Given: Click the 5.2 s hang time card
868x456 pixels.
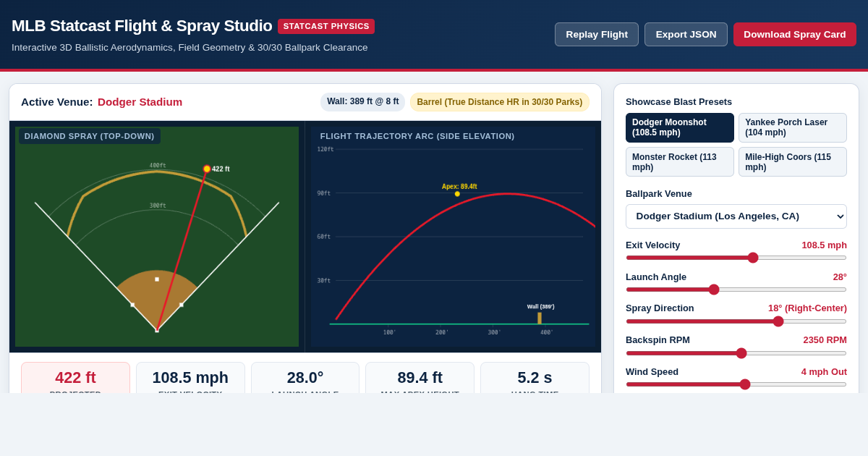Looking at the screenshot, I should [535, 378].
